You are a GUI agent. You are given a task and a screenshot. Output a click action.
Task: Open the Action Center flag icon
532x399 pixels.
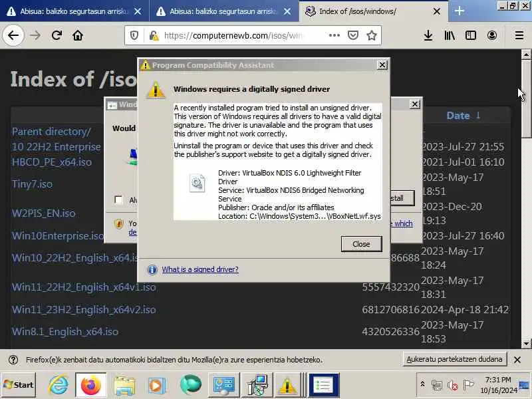pos(468,385)
